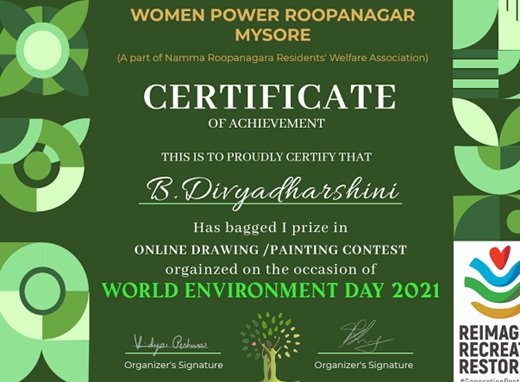This screenshot has width=520, height=382.
Task: Click the right Organizer's Signature label
Action: click(x=364, y=365)
